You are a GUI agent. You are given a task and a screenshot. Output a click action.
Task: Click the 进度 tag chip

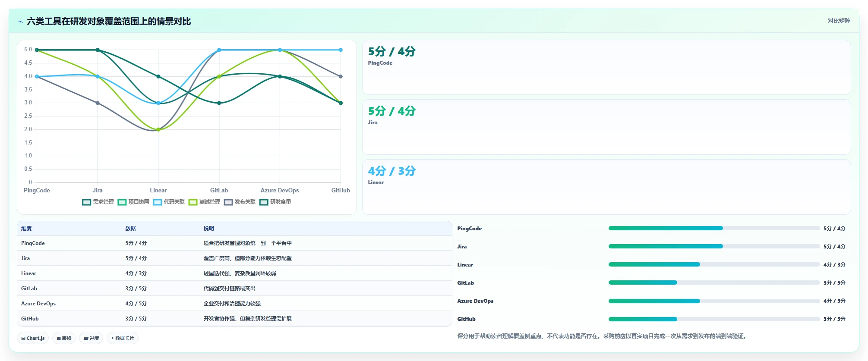point(91,338)
